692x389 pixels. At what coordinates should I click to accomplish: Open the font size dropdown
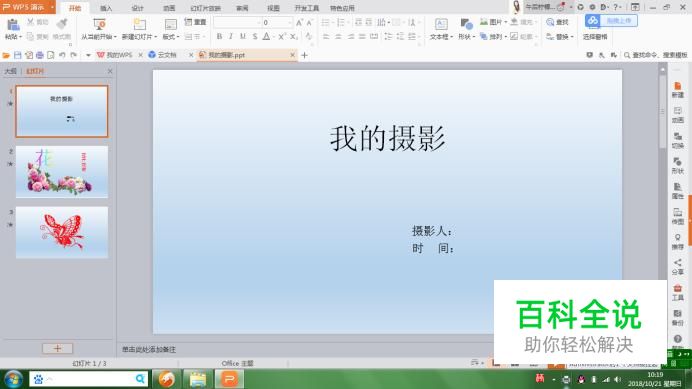(290, 23)
